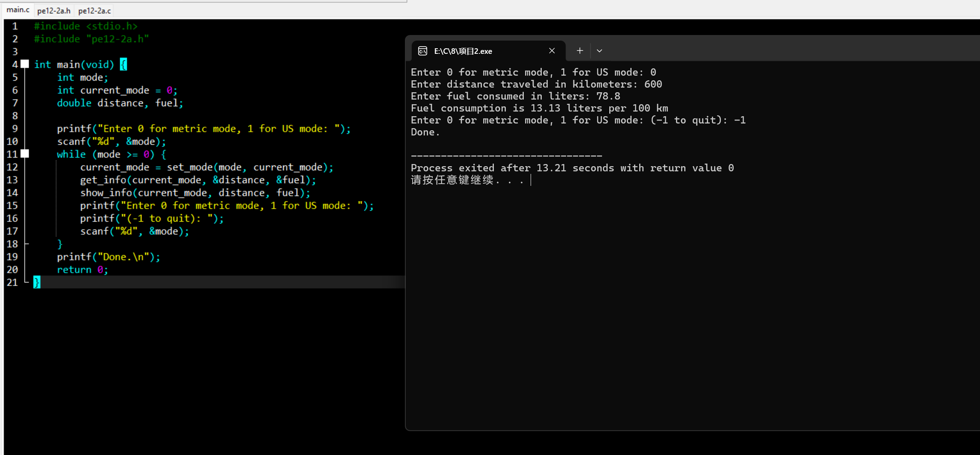Screen dimensions: 980x455
Task: Click the '#include "pe12-2a.h"' line
Action: point(92,39)
